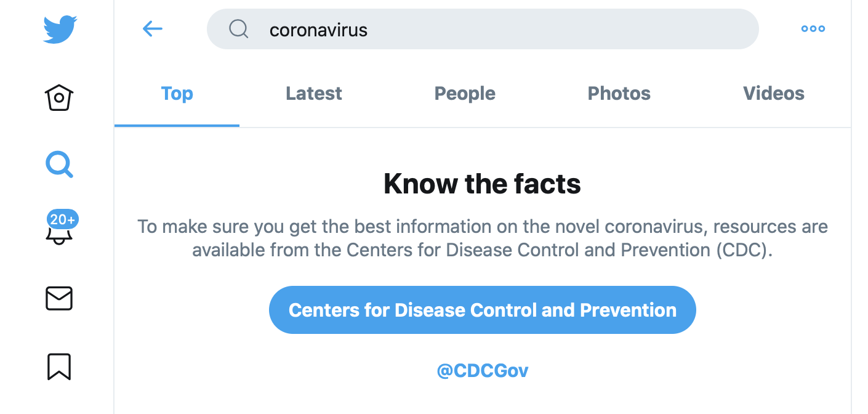Switch to the People tab
The height and width of the screenshot is (414, 868).
pos(465,94)
